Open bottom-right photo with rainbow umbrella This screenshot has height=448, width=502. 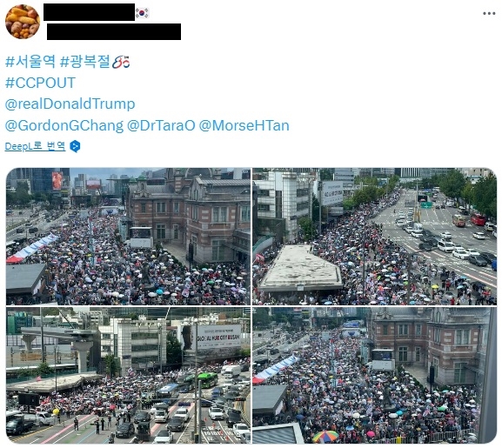pyautogui.click(x=375, y=375)
